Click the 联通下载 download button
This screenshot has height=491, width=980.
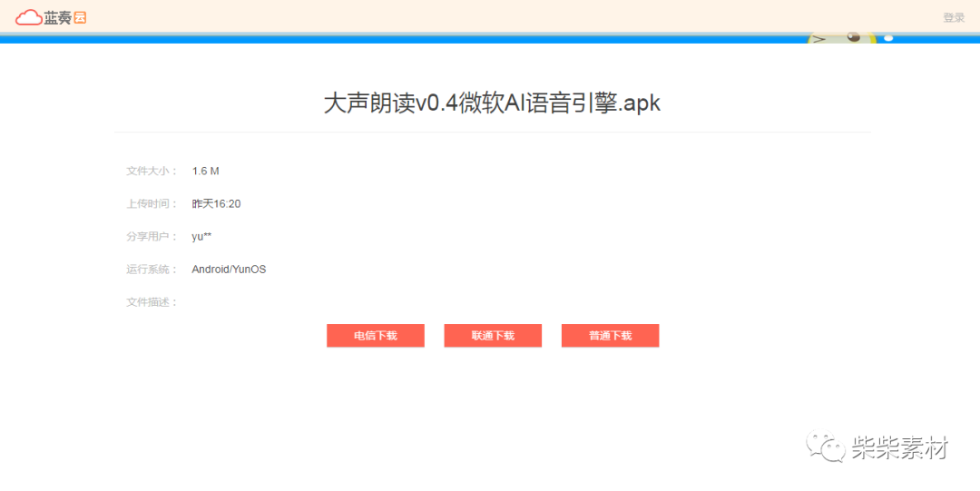point(493,336)
